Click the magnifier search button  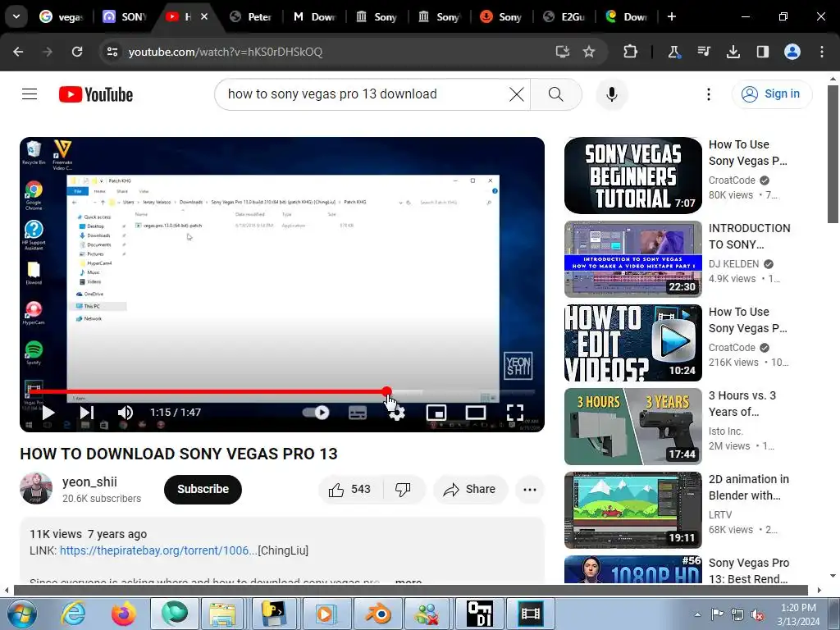[555, 94]
